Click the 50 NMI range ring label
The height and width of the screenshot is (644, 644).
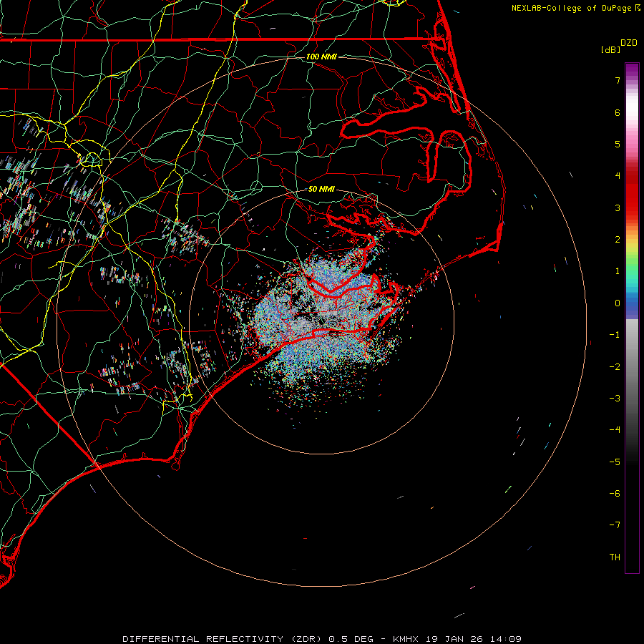pyautogui.click(x=321, y=189)
